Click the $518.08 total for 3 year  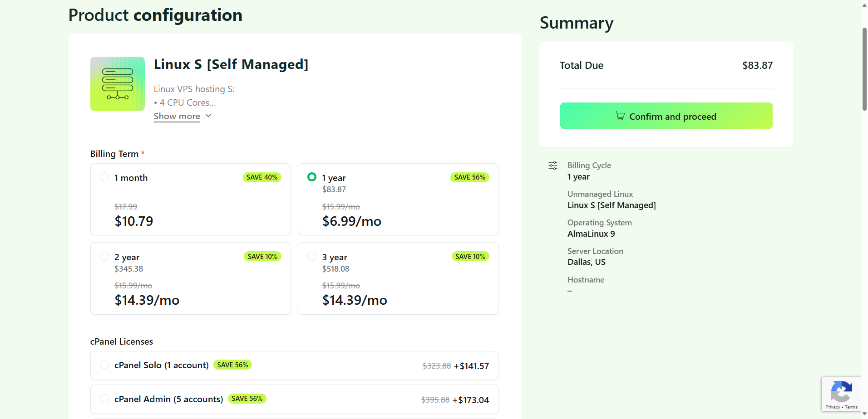[336, 269]
